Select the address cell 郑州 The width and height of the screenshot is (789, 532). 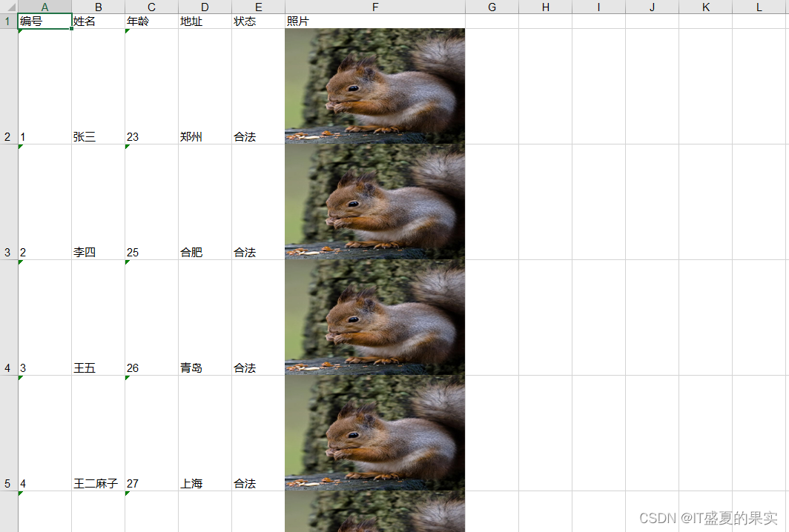point(205,87)
